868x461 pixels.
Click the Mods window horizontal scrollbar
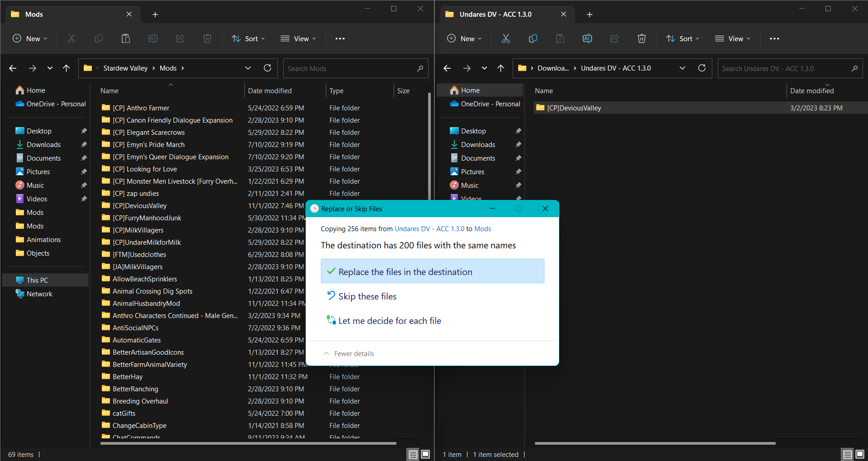click(x=248, y=443)
